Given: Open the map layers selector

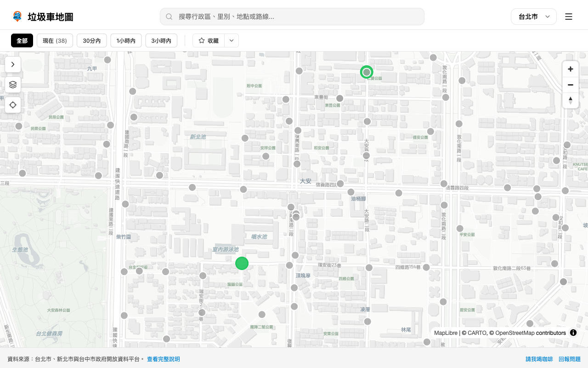Looking at the screenshot, I should coord(13,85).
